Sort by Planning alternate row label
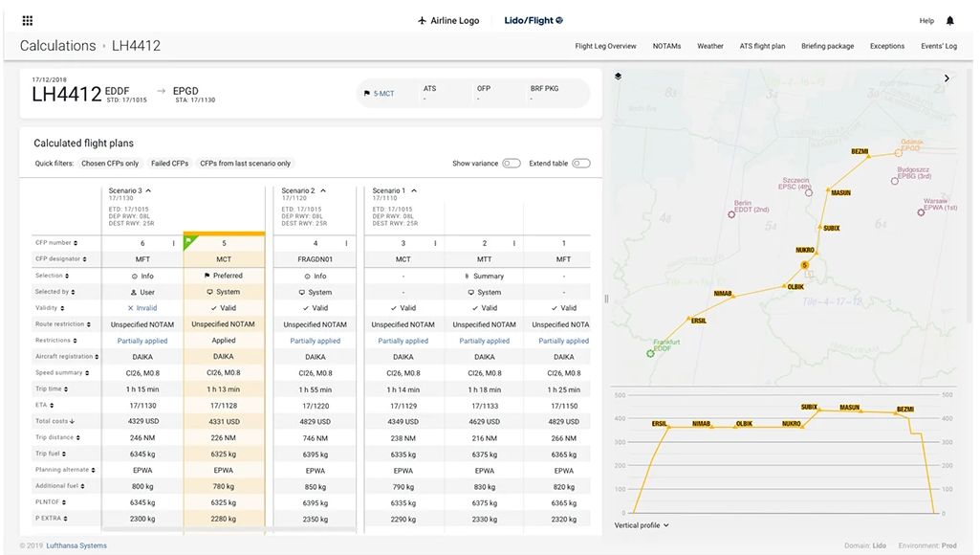This screenshot has width=980, height=555. pyautogui.click(x=65, y=470)
